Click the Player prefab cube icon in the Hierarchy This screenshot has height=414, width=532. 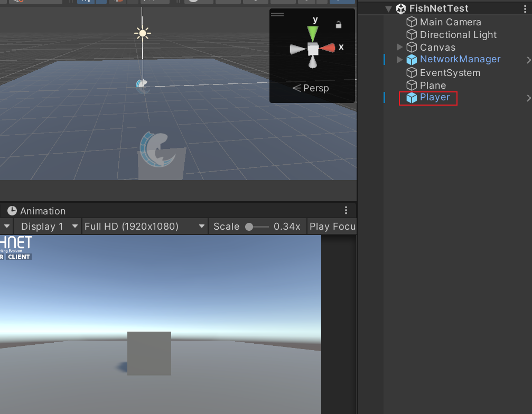point(412,98)
